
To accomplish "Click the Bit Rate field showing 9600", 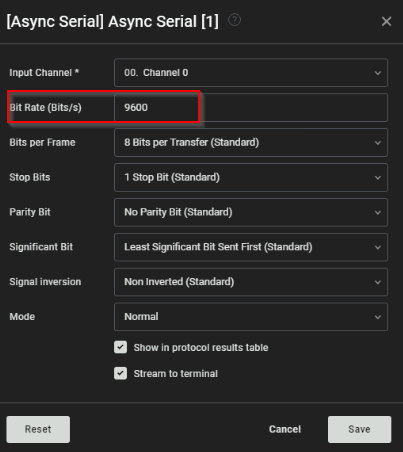I will (251, 108).
